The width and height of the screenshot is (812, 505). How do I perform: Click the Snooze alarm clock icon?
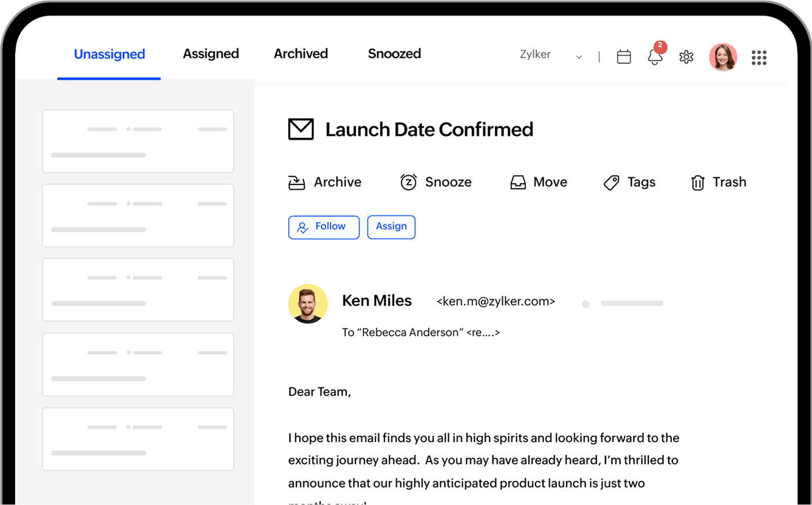(408, 182)
